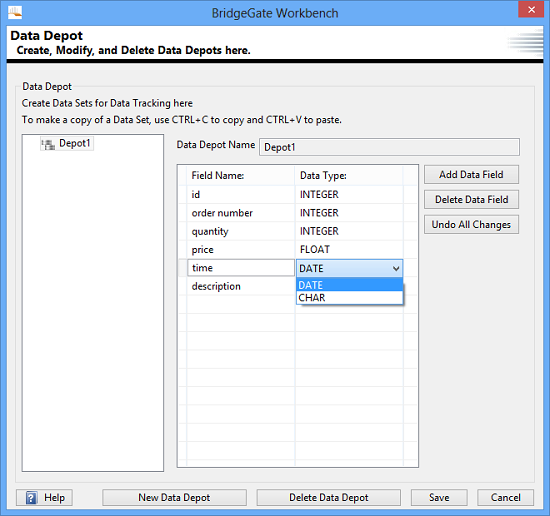This screenshot has height=516, width=550.
Task: Click the Help question mark icon
Action: [x=31, y=497]
